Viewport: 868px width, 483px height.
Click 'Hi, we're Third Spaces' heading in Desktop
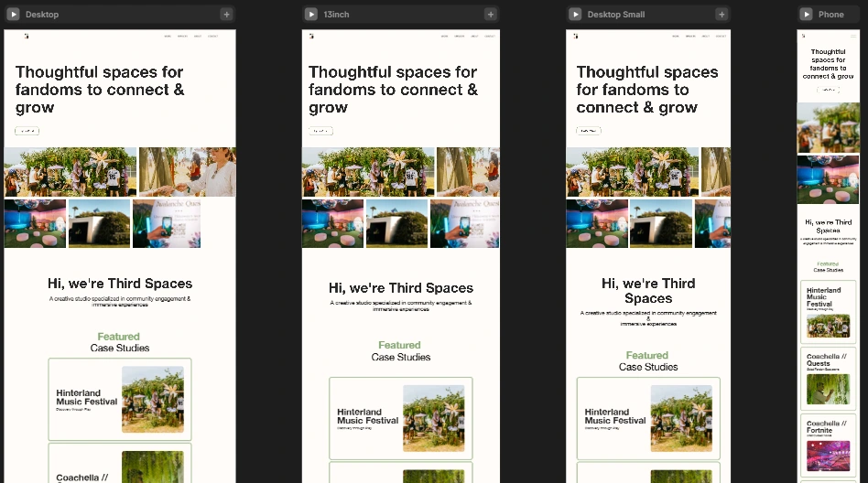click(x=120, y=284)
